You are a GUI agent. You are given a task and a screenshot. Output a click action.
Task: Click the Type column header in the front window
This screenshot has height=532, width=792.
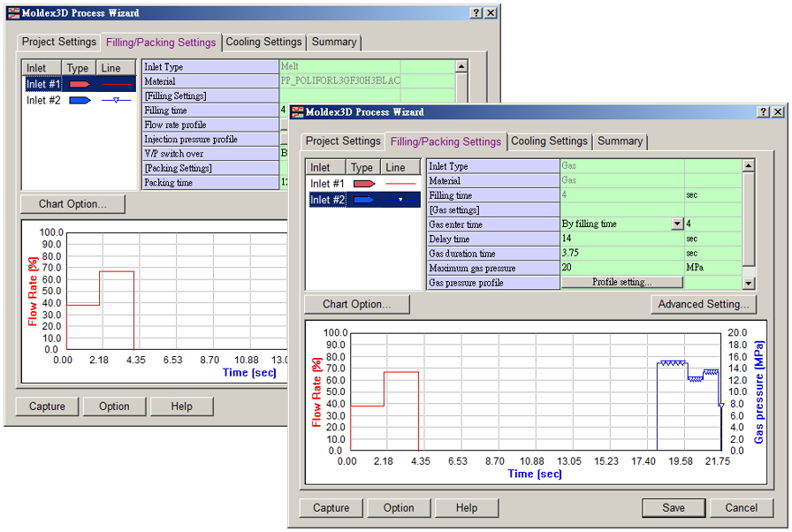pos(363,168)
